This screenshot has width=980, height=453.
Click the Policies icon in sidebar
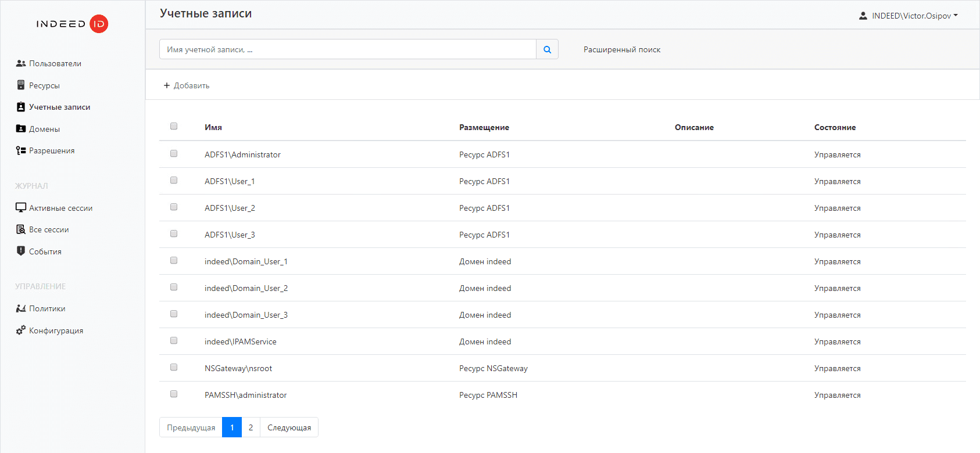tap(21, 308)
